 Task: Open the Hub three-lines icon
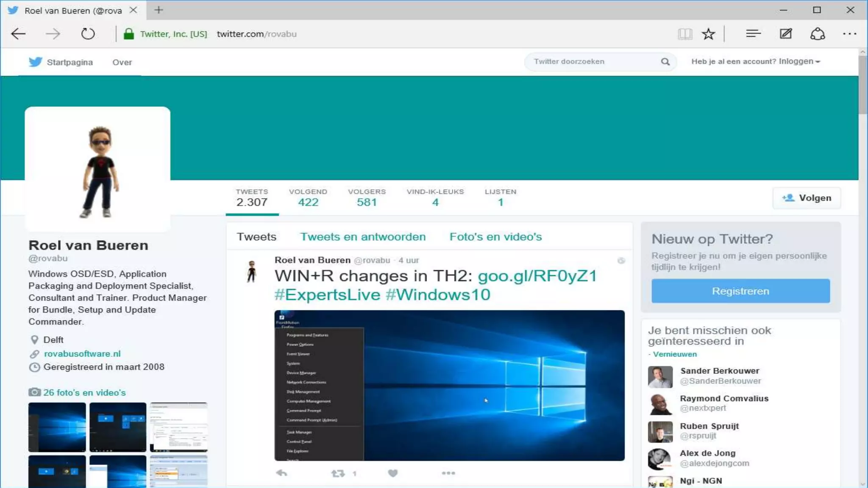753,33
